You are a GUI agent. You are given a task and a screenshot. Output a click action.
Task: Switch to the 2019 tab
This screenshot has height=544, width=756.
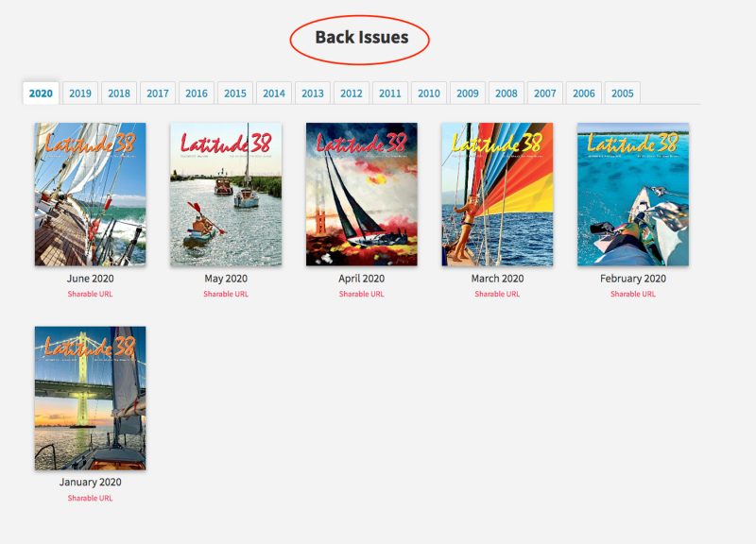[80, 93]
